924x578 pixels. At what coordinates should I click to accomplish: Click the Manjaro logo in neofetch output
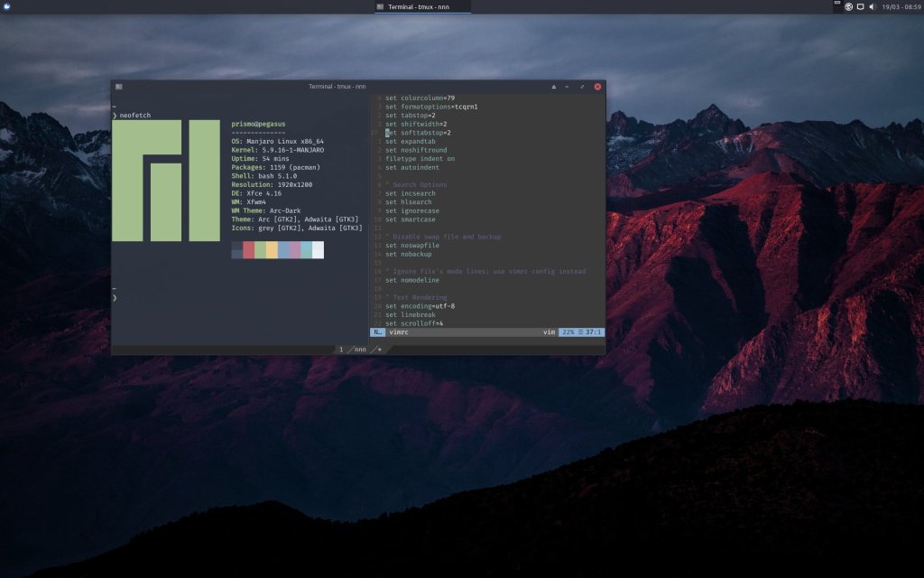pos(165,181)
